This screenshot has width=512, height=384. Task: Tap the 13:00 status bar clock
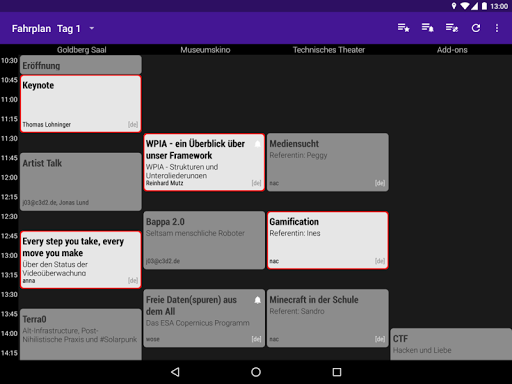coord(499,6)
